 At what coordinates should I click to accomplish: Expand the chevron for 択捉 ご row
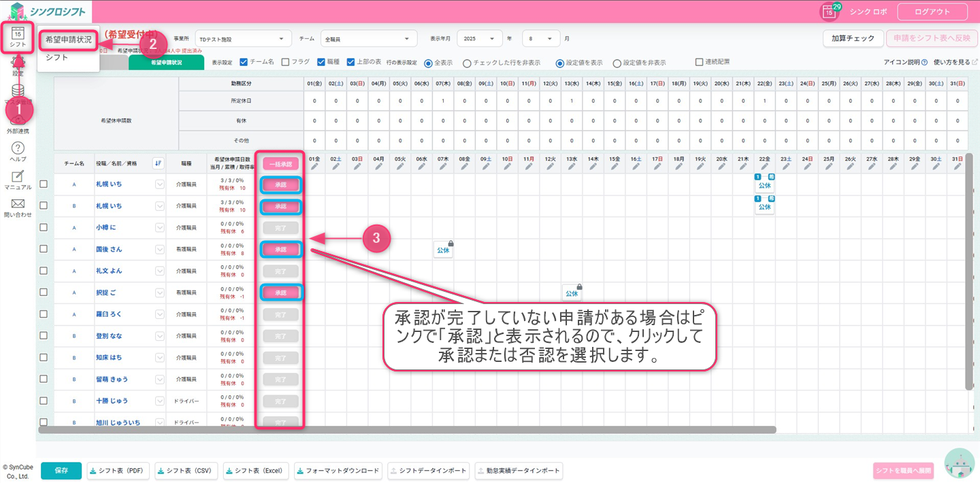pos(160,293)
